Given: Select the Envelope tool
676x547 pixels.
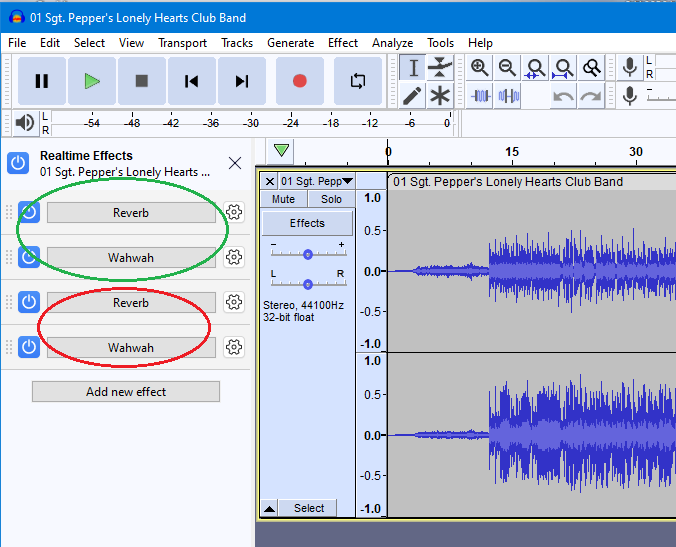Looking at the screenshot, I should 440,68.
